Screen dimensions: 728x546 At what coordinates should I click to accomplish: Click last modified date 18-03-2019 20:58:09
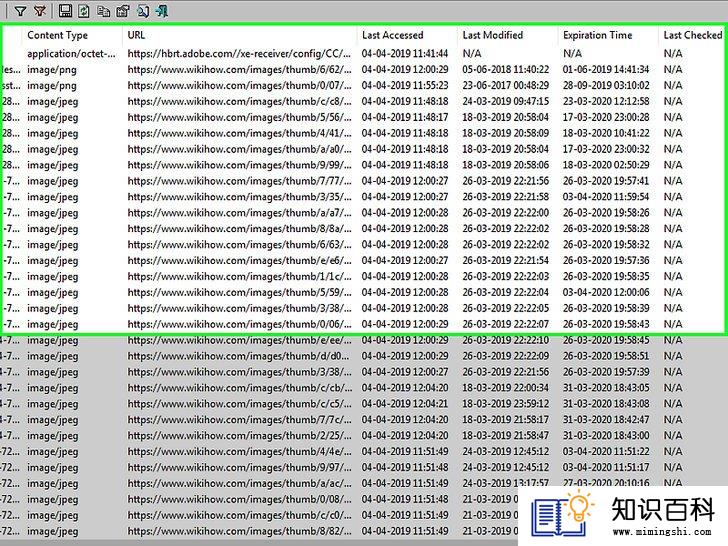(x=506, y=133)
